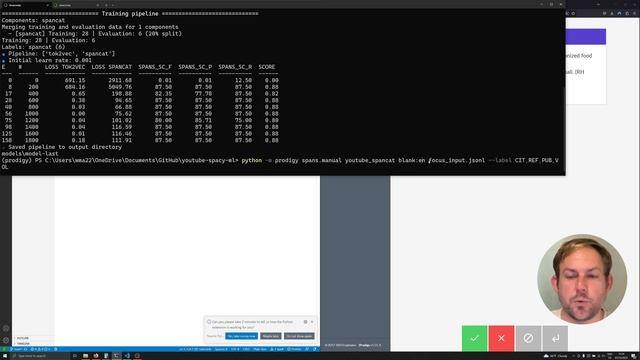Viewport: 640px width, 360px height.
Task: Click the VS Code remote indicator in status bar
Action: pyautogui.click(x=4, y=349)
